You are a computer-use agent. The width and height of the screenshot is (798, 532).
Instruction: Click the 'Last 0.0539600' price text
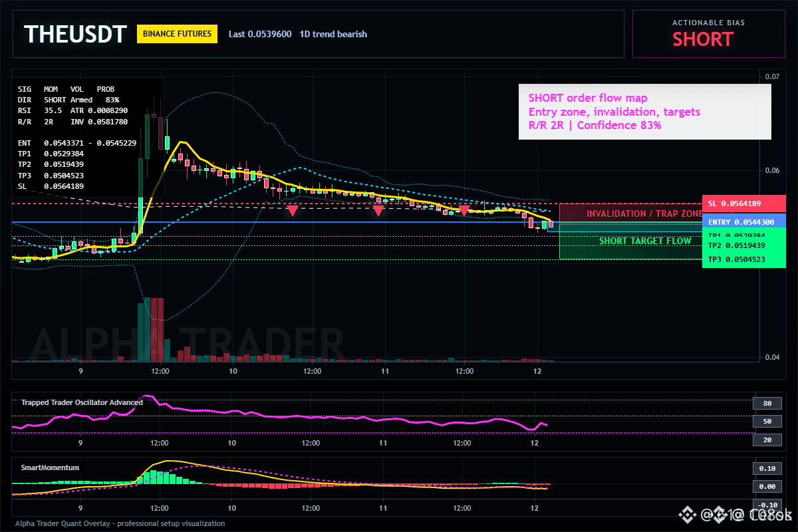(260, 34)
